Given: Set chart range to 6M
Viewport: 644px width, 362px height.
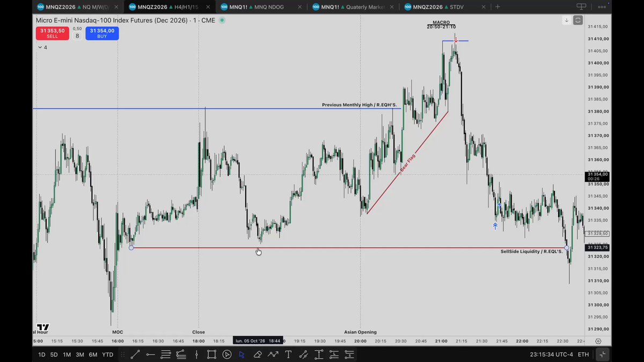Looking at the screenshot, I should (x=93, y=354).
